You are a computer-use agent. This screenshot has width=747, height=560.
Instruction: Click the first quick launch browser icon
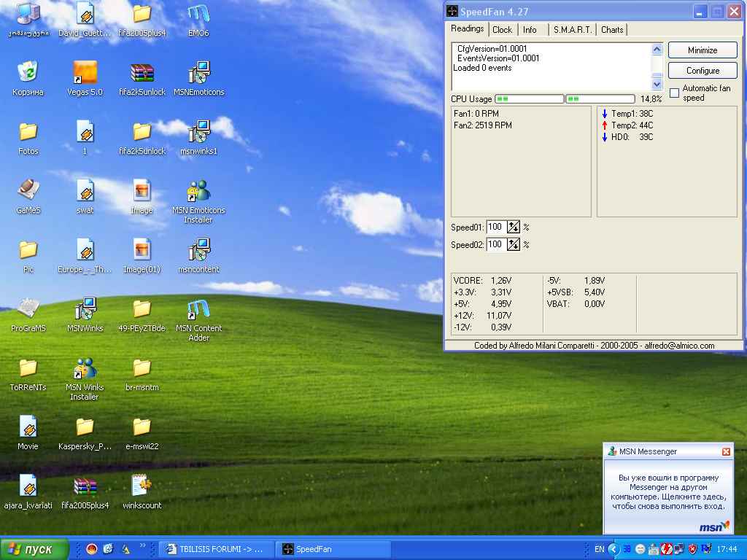[92, 549]
